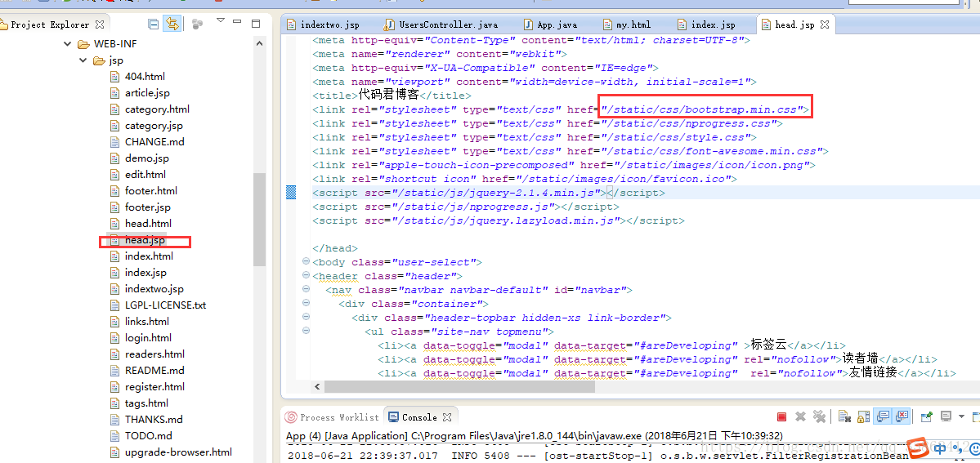Click the file icon of TODO.md
Viewport: 980px width, 463px height.
pyautogui.click(x=114, y=435)
